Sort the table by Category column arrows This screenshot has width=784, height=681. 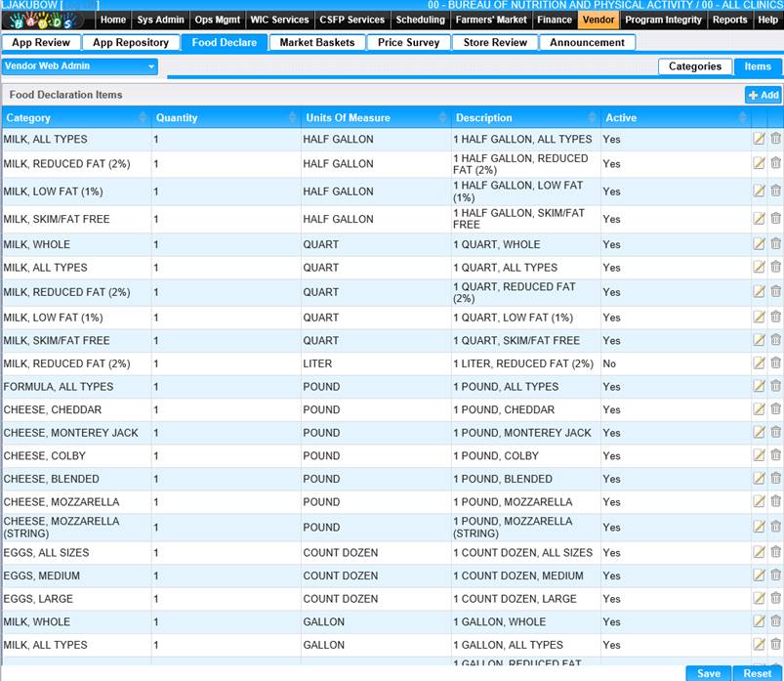(x=143, y=117)
